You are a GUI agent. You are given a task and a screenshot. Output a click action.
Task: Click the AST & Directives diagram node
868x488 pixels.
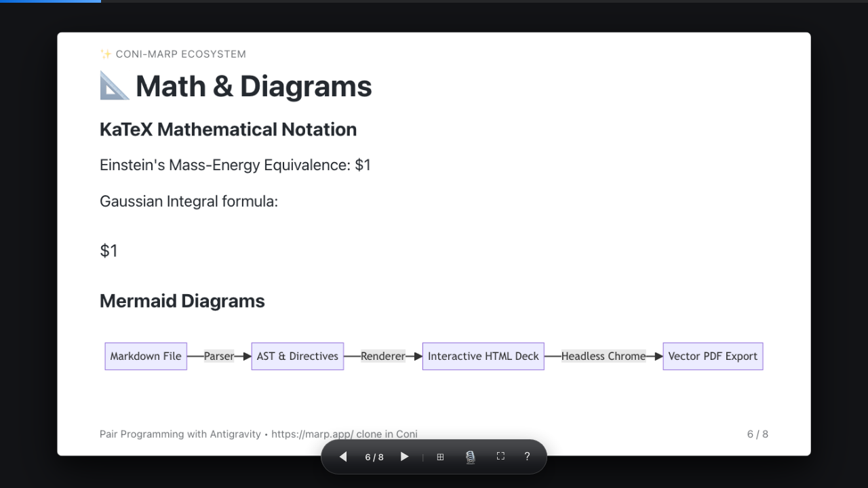pyautogui.click(x=298, y=357)
